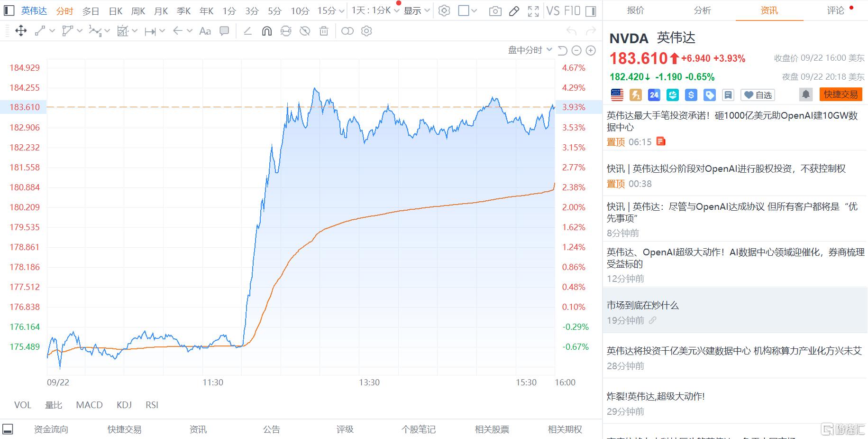Zoom in chart with plus circle
868x439 pixels.
click(x=591, y=50)
